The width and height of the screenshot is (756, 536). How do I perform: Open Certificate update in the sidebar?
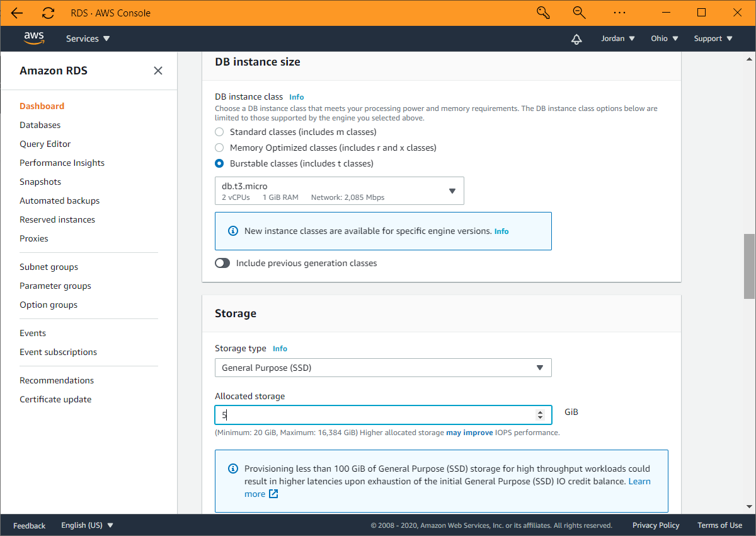click(x=55, y=399)
